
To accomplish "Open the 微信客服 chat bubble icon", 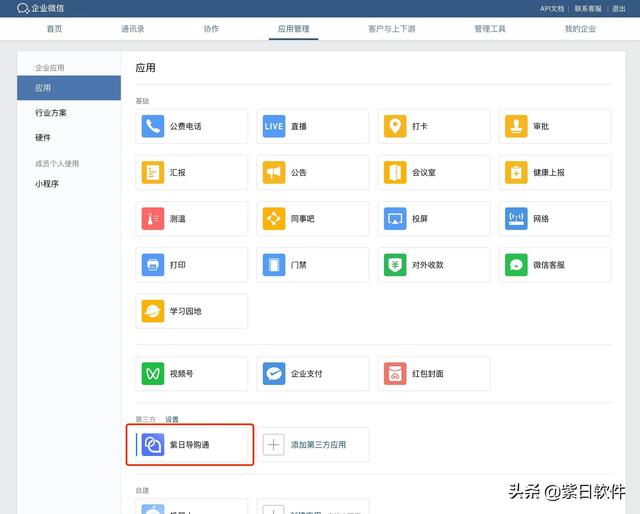I will click(516, 265).
